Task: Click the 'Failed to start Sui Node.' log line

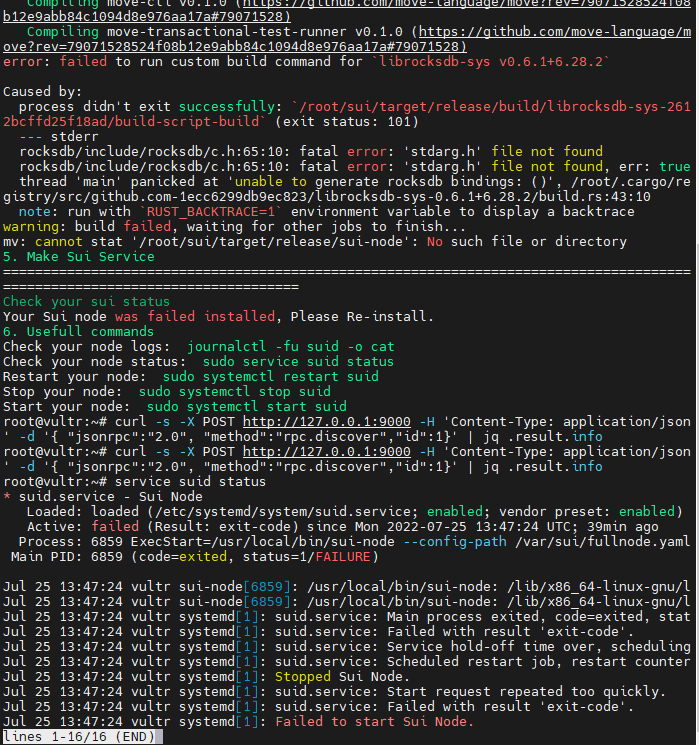Action: (x=239, y=722)
